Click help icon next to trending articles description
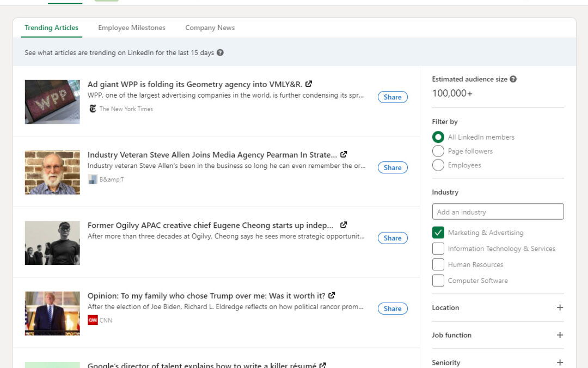Image resolution: width=588 pixels, height=368 pixels. (x=220, y=53)
